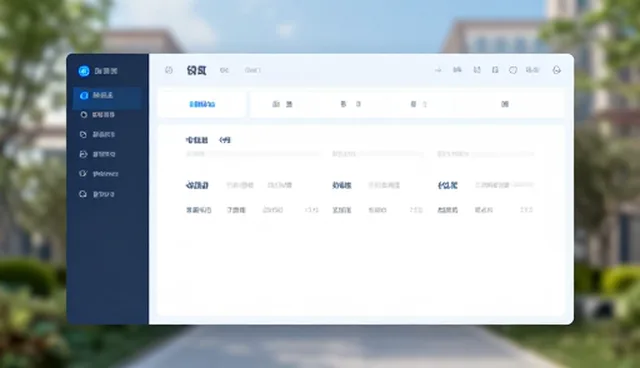Select the blue-highlighted active tab
The image size is (640, 368).
(x=202, y=104)
